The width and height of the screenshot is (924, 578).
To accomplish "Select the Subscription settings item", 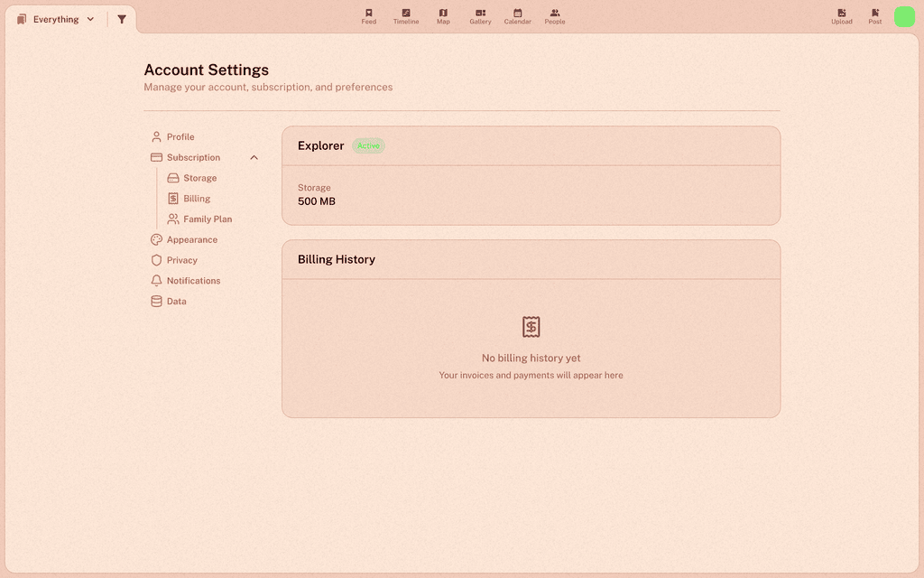I will [193, 157].
